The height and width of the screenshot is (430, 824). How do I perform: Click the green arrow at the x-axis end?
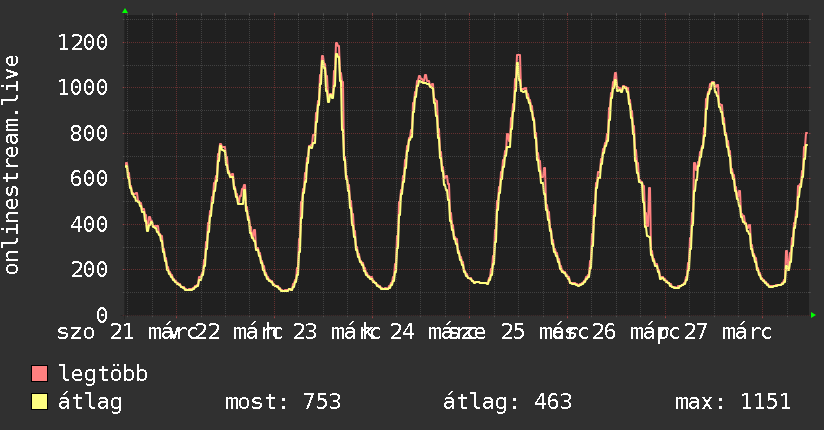(813, 315)
